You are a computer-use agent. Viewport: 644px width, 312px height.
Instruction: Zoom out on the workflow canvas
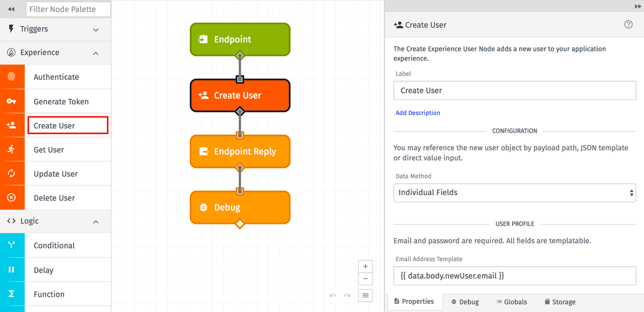click(x=365, y=279)
